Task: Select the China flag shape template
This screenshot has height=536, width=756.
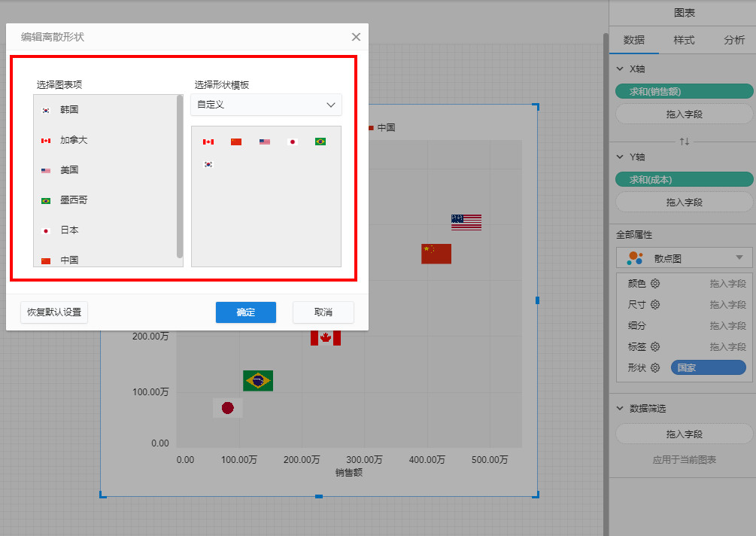Action: point(236,142)
